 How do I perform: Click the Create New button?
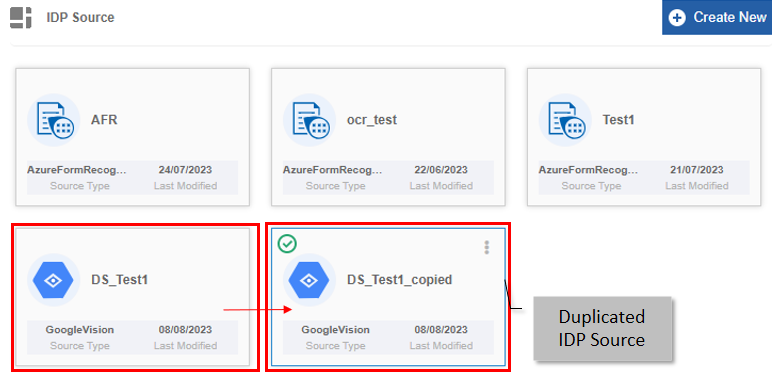(x=717, y=17)
